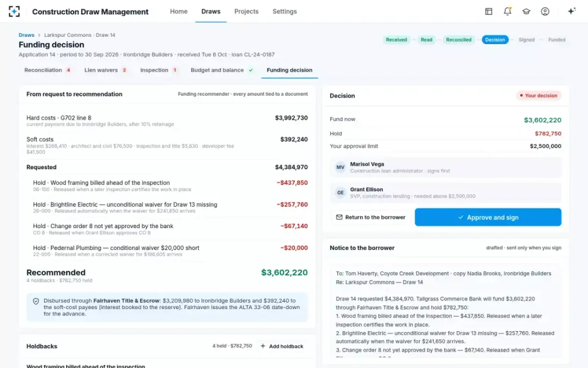Click the Approve and sign button
The width and height of the screenshot is (588, 368).
pyautogui.click(x=488, y=217)
